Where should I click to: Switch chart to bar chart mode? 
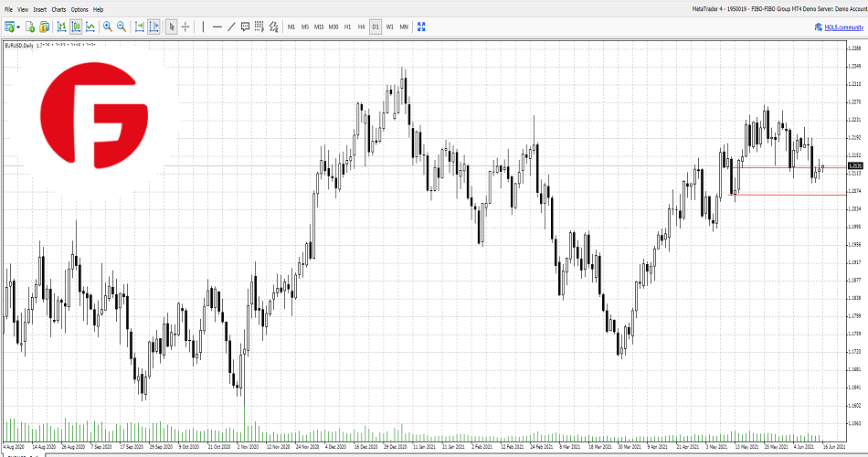61,27
